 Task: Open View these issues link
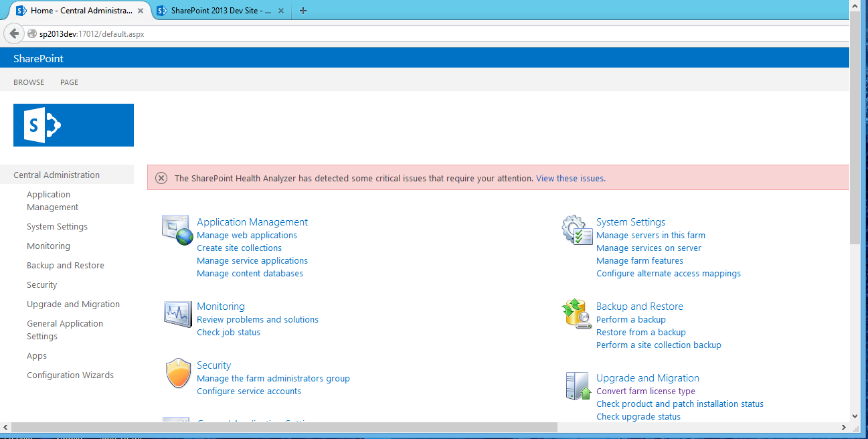pyautogui.click(x=571, y=179)
